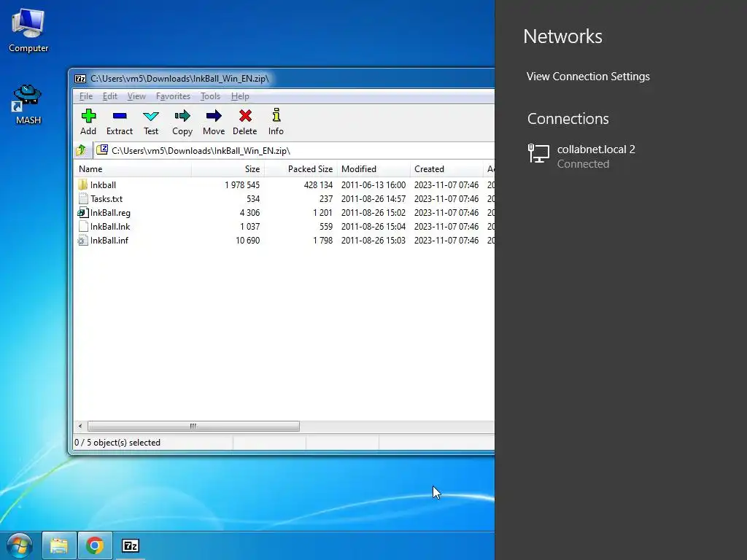Click the archive path address field
This screenshot has width=747, height=560.
coord(294,150)
